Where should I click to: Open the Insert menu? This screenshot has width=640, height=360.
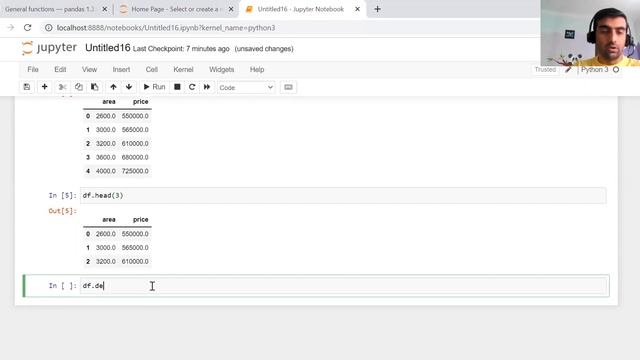tap(121, 69)
